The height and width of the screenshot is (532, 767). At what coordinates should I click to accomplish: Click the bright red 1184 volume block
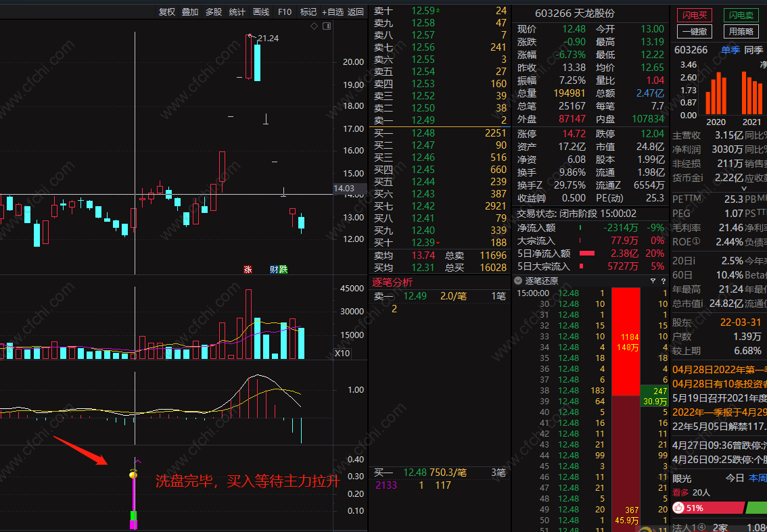coord(626,341)
